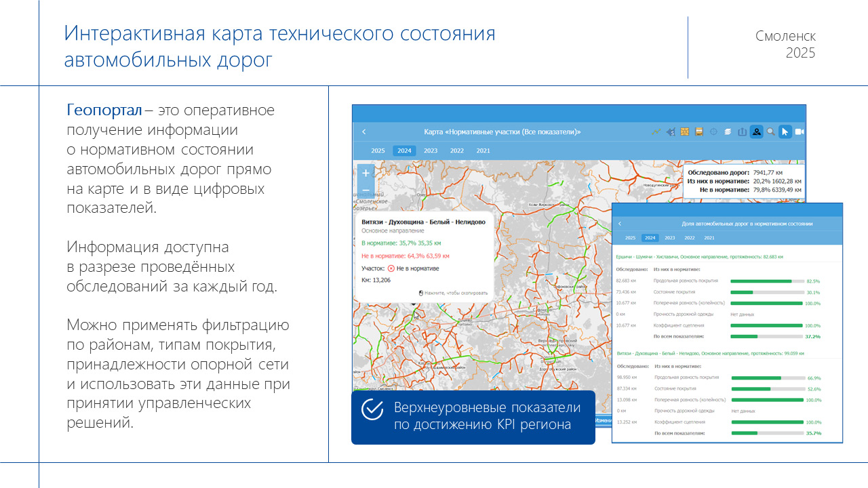Click the '73.436 км' surveyed length value
This screenshot has height=488, width=868.
click(x=626, y=292)
